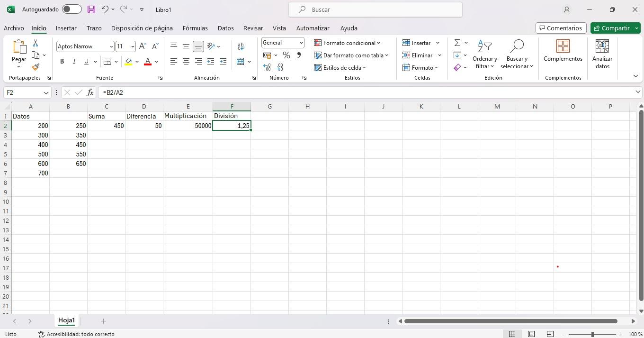Open the Fórmulas ribbon tab
This screenshot has height=338, width=644.
pyautogui.click(x=195, y=28)
